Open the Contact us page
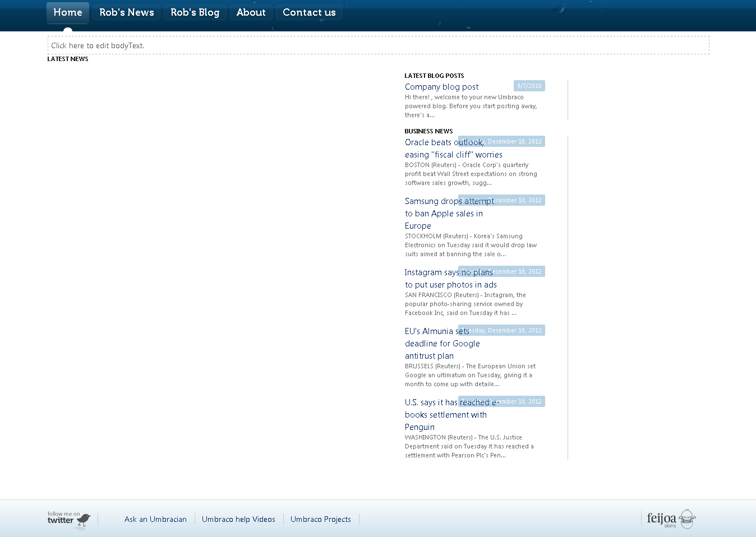756x537 pixels. tap(309, 12)
